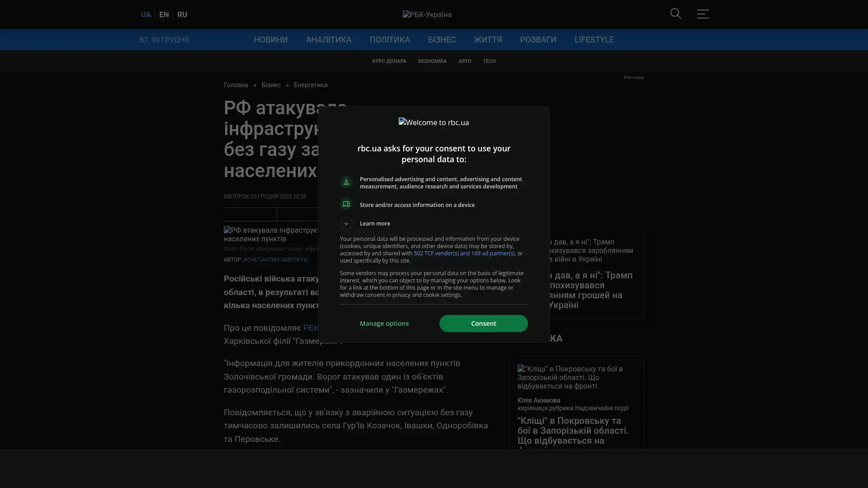This screenshot has width=868, height=488.
Task: Go to the LIFESTYLE section
Action: point(594,40)
